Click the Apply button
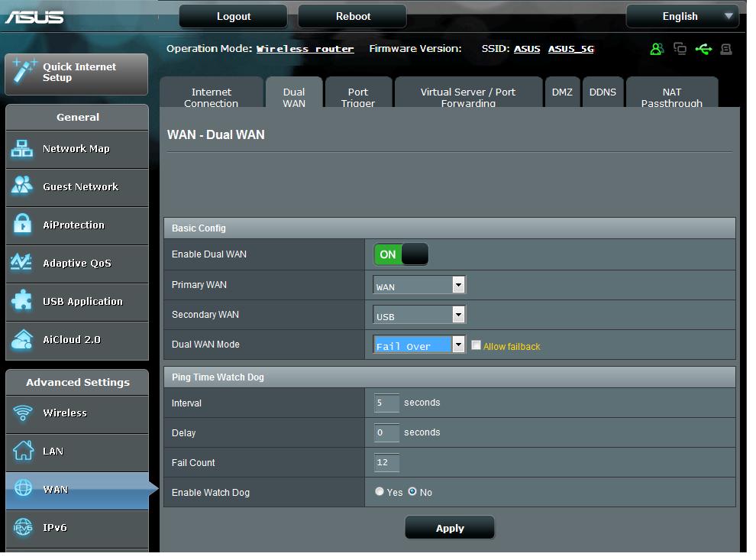 click(x=450, y=528)
